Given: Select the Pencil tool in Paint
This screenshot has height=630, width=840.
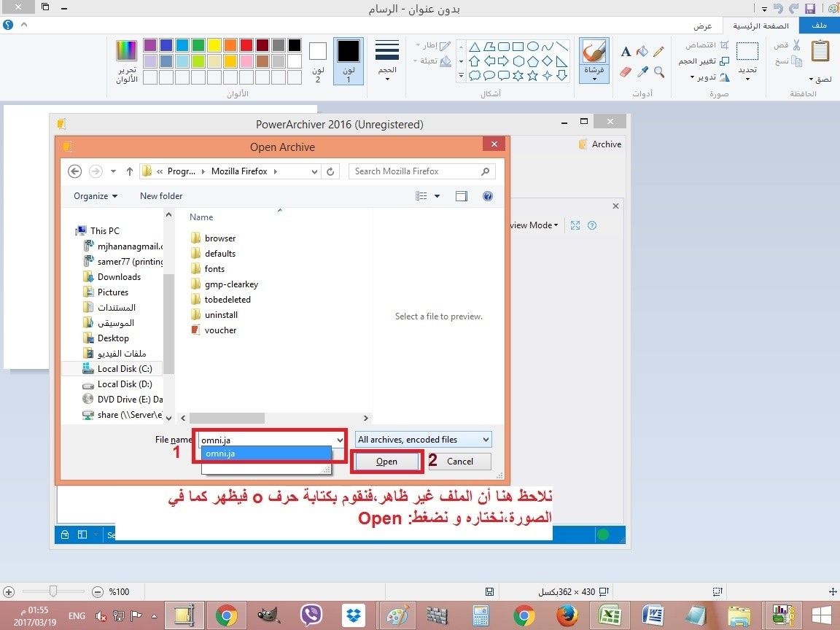Looking at the screenshot, I should (658, 52).
